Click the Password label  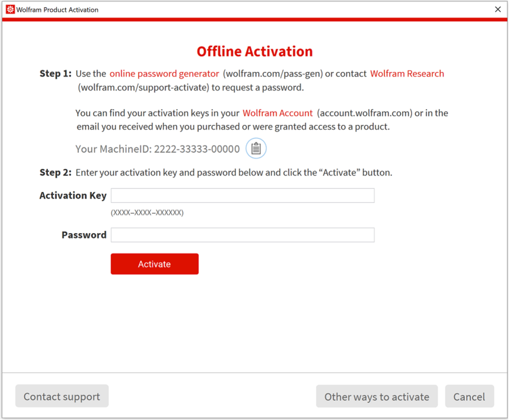(84, 235)
